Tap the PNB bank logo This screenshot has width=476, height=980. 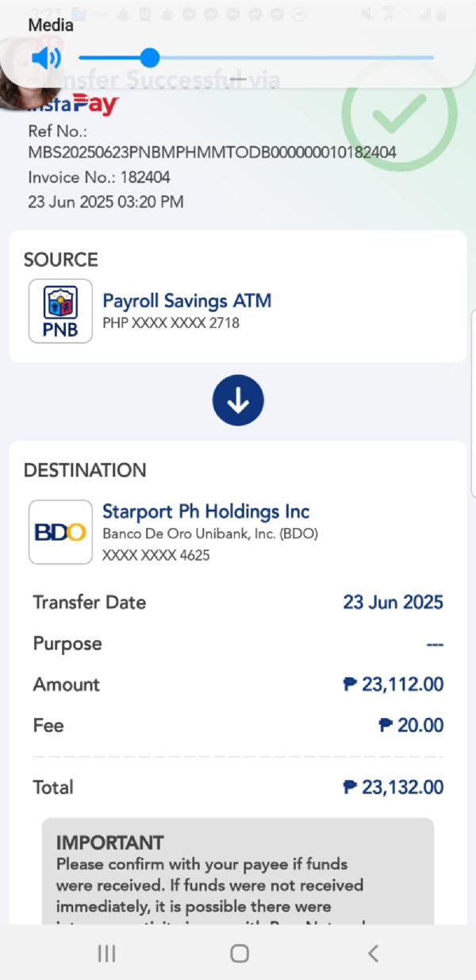pos(60,311)
